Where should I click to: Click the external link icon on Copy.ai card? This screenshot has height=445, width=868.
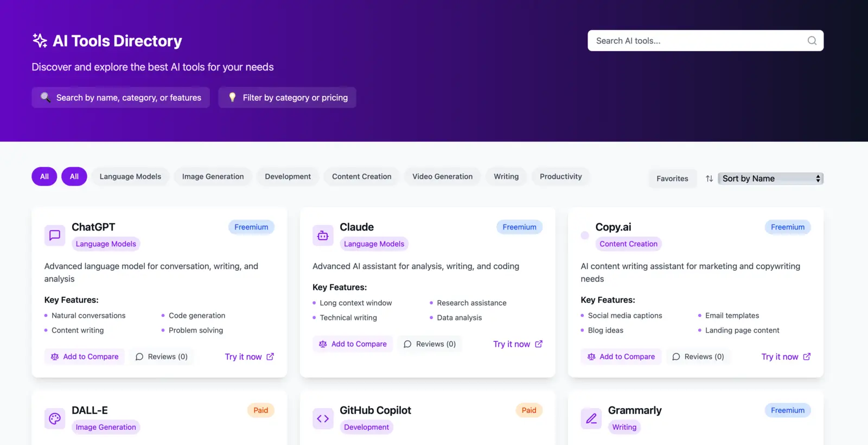pyautogui.click(x=807, y=357)
